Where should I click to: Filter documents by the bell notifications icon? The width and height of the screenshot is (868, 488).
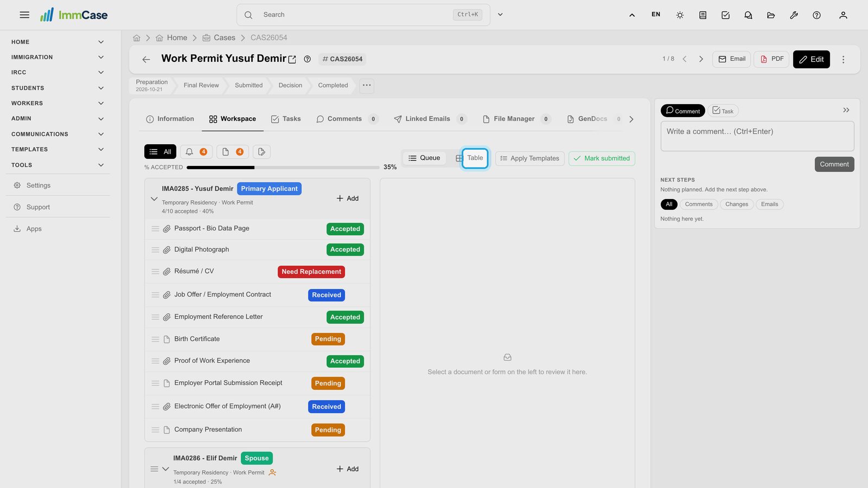click(195, 152)
